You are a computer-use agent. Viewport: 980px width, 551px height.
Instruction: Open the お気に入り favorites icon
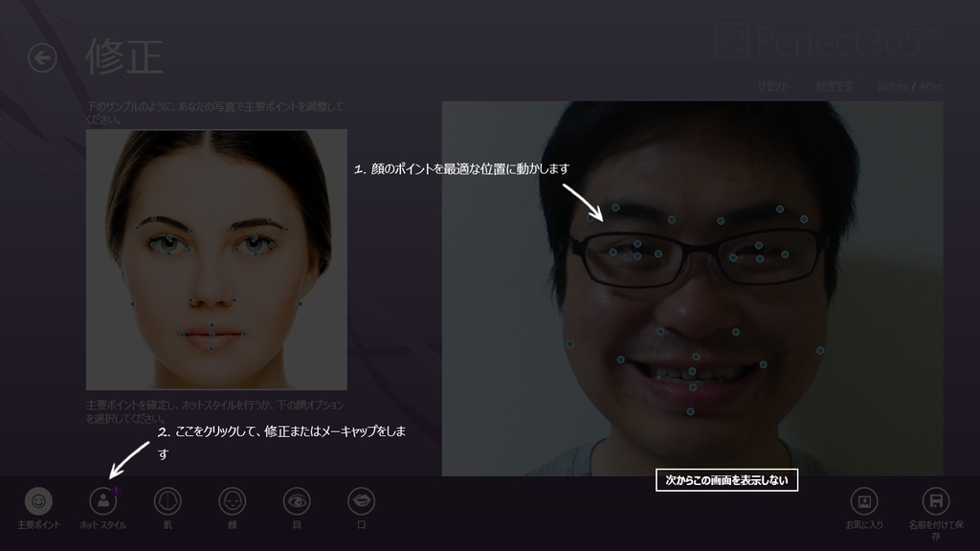863,502
